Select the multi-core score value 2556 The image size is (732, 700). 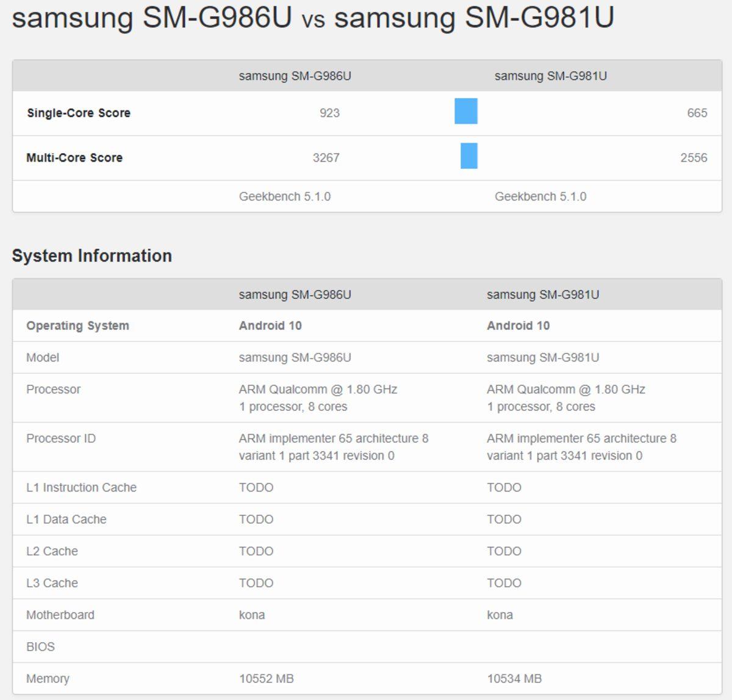tap(693, 157)
